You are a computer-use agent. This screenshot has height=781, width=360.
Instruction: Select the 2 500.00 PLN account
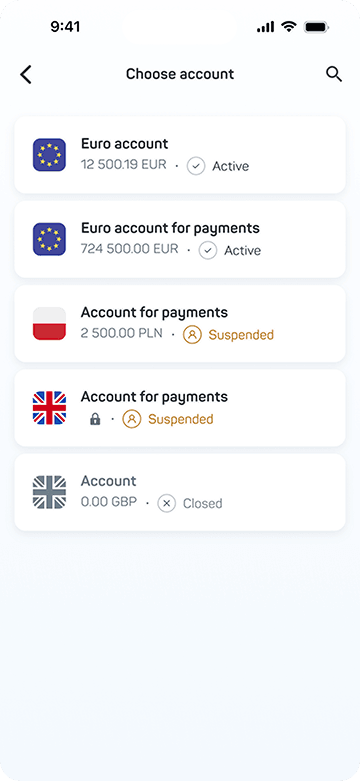pyautogui.click(x=180, y=323)
